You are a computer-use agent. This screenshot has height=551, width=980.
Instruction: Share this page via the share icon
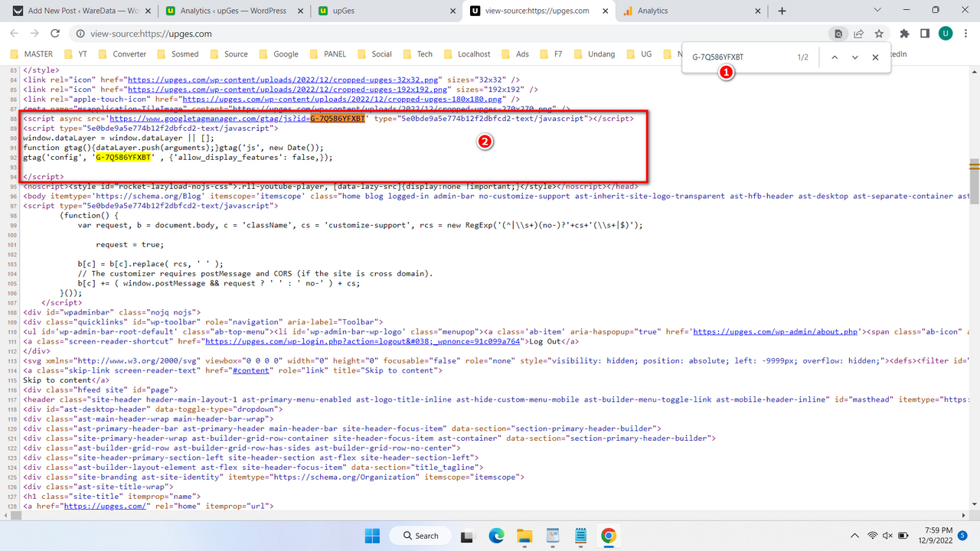point(859,34)
